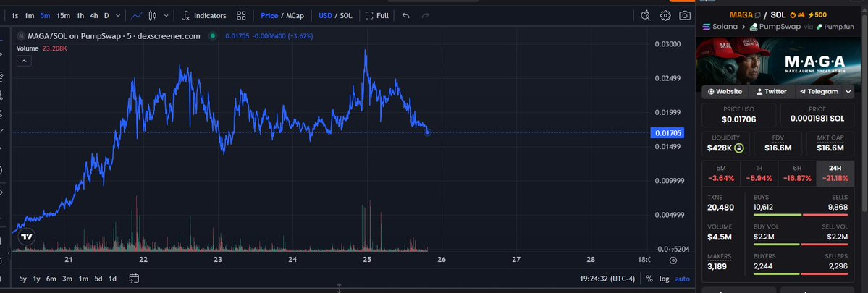Set chart range to 1y
The height and width of the screenshot is (293, 868).
tap(36, 279)
